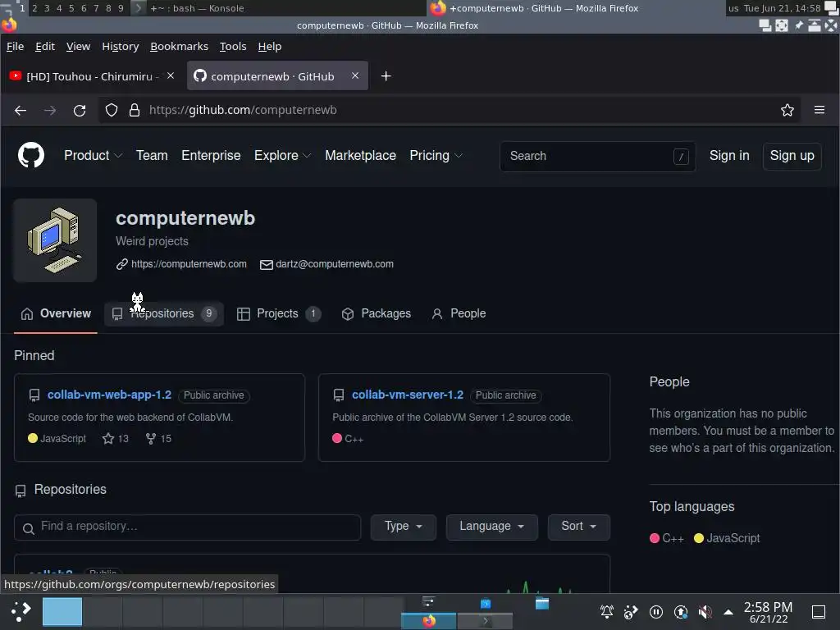This screenshot has height=630, width=840.
Task: Click the KDE Connect tray icon
Action: [x=631, y=612]
